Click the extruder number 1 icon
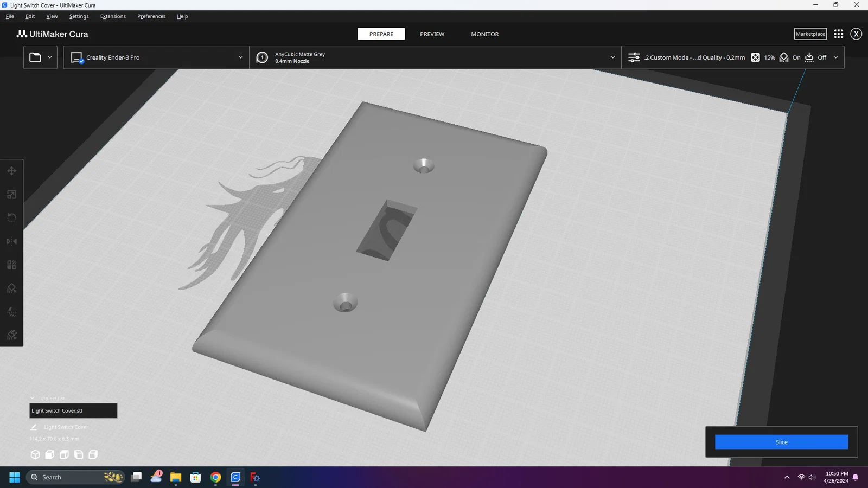The image size is (868, 488). pyautogui.click(x=262, y=57)
